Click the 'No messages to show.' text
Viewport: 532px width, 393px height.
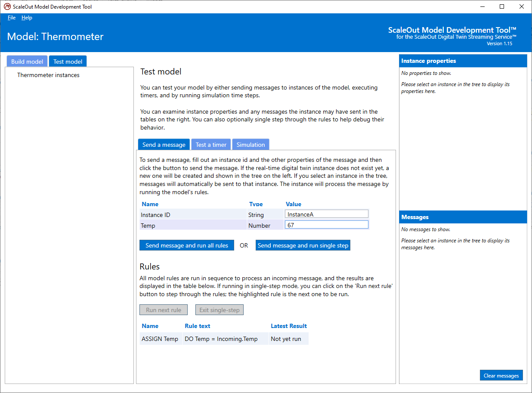point(426,229)
